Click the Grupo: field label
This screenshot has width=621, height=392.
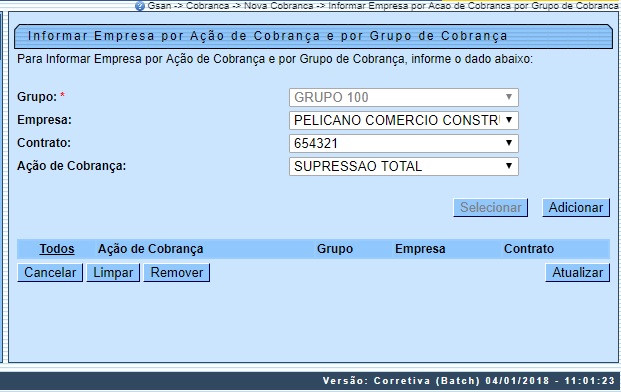coord(37,97)
